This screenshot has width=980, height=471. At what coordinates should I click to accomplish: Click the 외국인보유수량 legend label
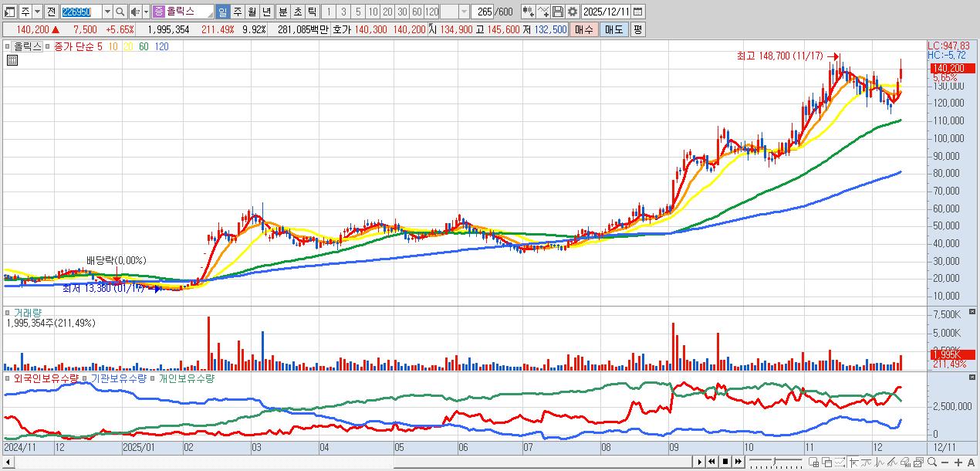[x=46, y=378]
